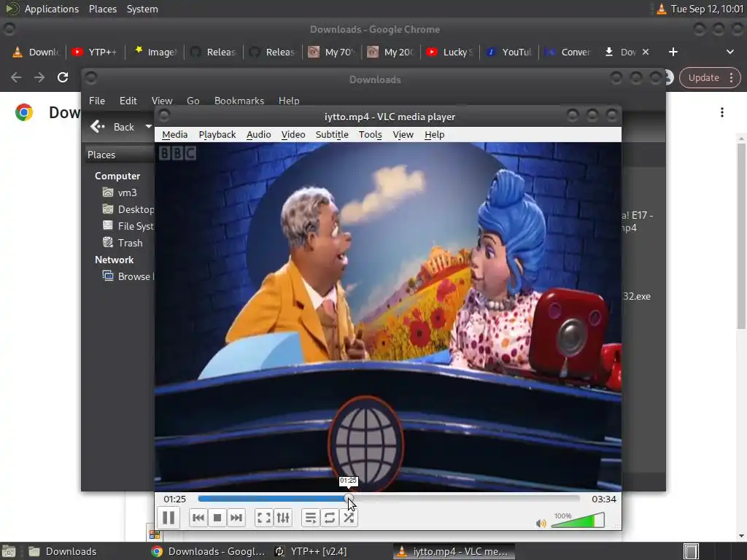Switch to Downloads folder taskbar entry
Screen dimensions: 747x560
coord(63,551)
